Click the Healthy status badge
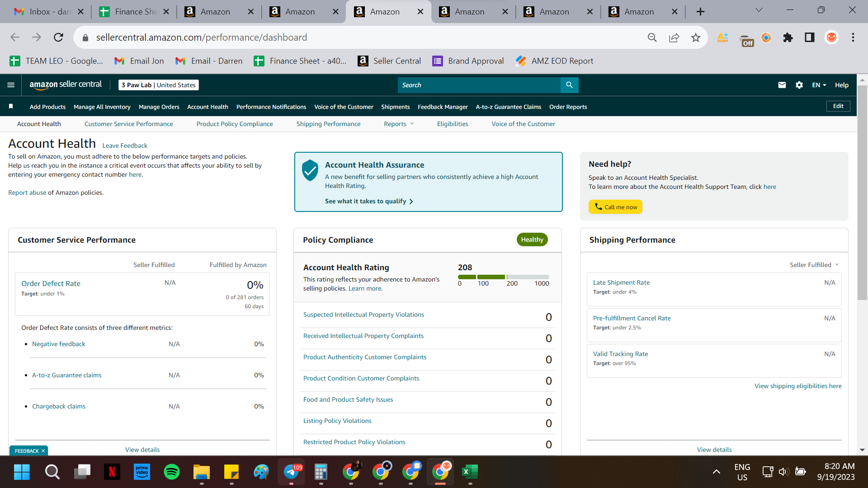868x488 pixels. (532, 239)
